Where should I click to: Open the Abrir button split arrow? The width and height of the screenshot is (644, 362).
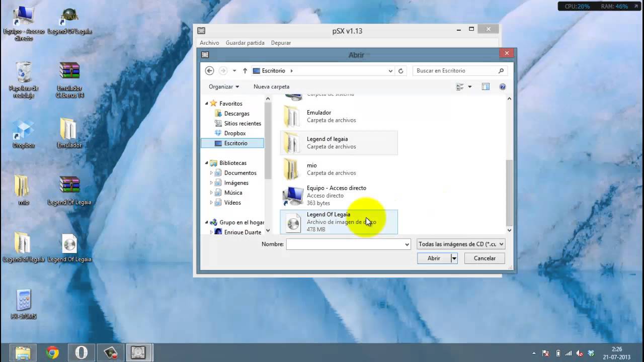click(x=454, y=258)
